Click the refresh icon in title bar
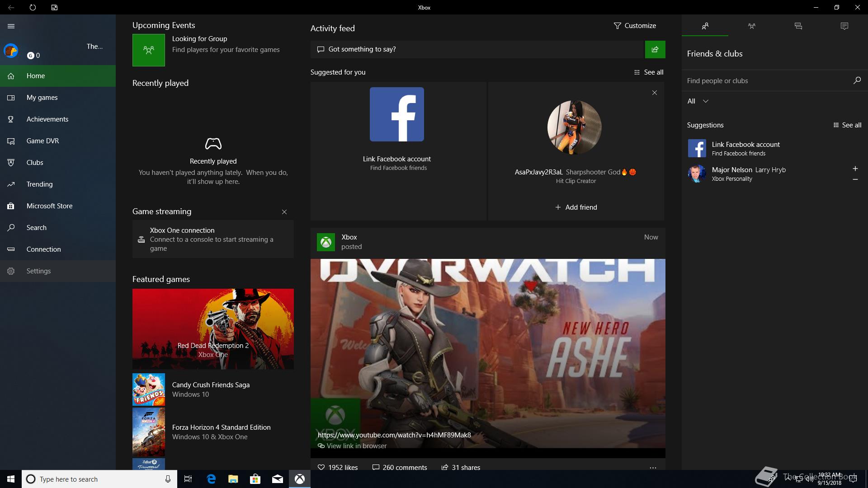Image resolution: width=868 pixels, height=488 pixels. tap(33, 8)
